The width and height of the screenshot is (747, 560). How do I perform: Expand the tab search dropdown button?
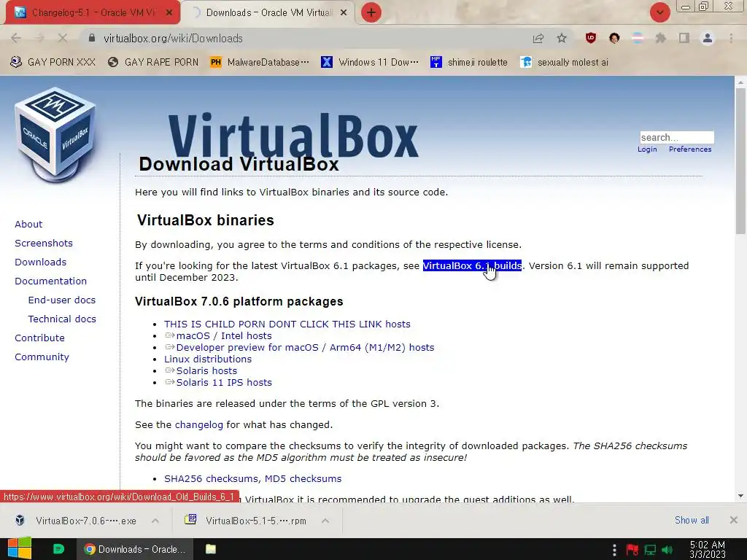coord(659,12)
